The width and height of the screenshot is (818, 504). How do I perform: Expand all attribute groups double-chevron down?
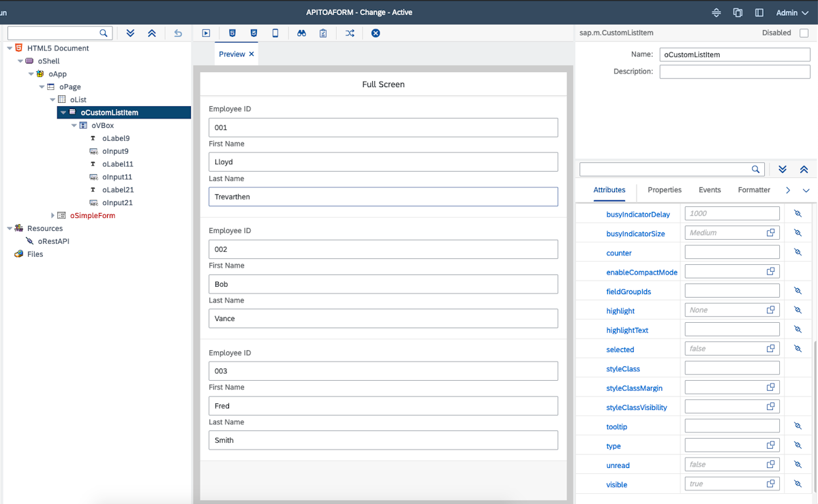tap(783, 170)
